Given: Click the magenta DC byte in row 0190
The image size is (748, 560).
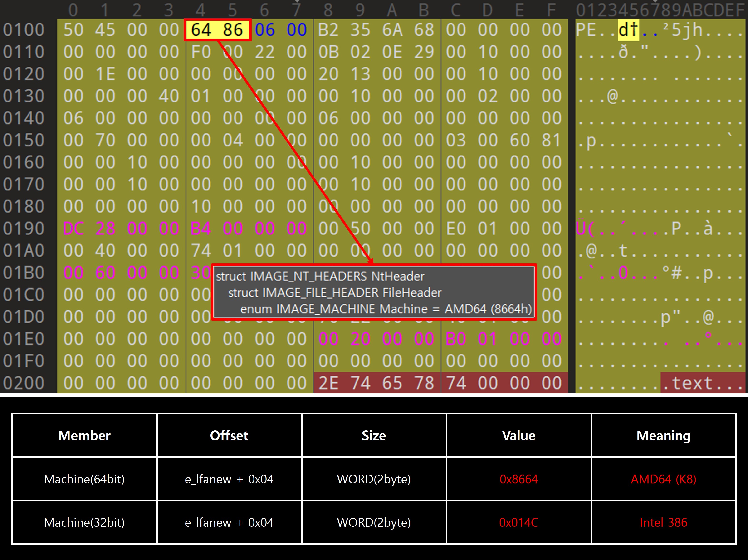Looking at the screenshot, I should coord(73,229).
